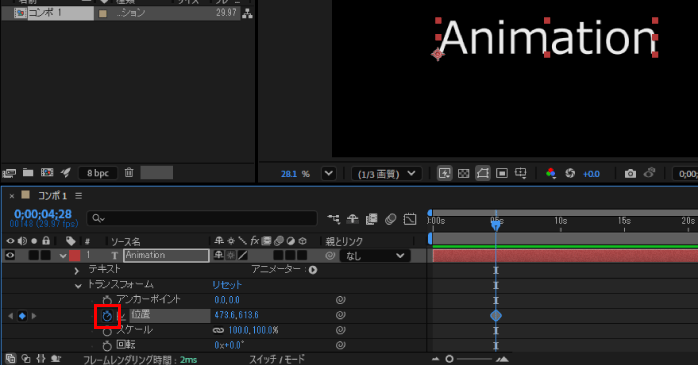This screenshot has height=365, width=698.
Task: Click the timeline zoom slider knob
Action: [x=450, y=359]
